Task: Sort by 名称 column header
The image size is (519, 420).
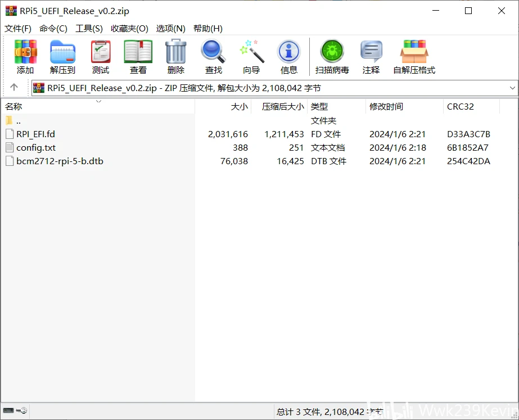Action: coord(98,107)
